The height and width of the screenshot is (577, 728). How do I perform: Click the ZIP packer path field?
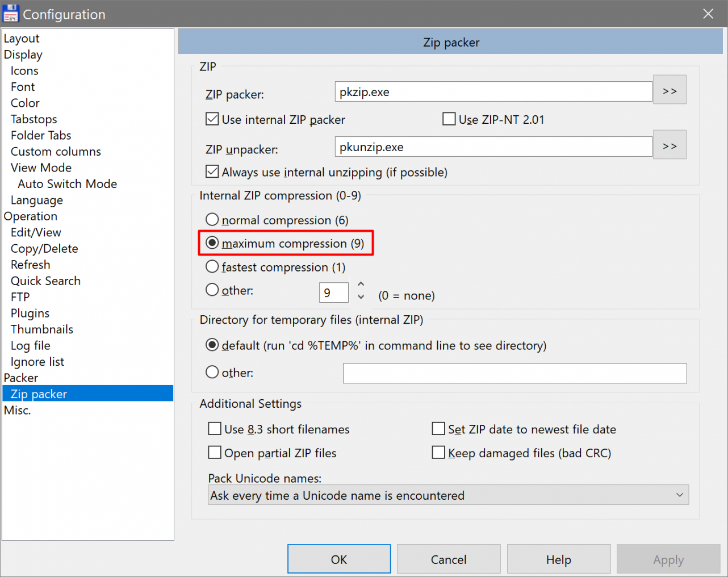[x=493, y=92]
